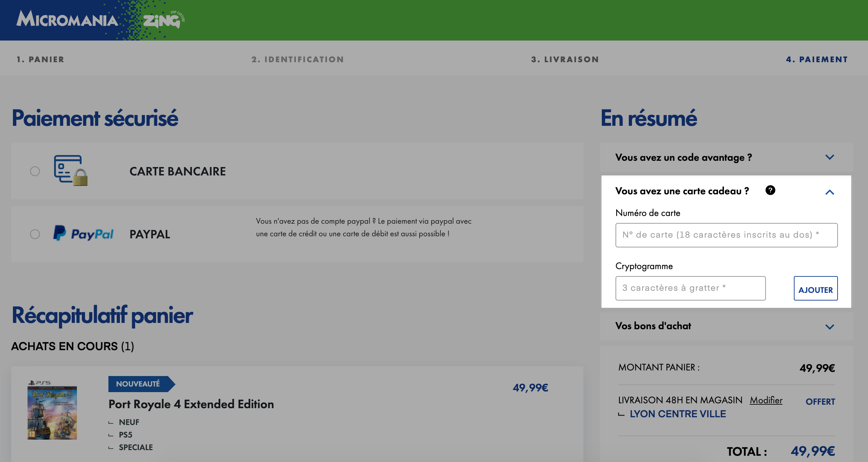
Task: Select the PayPal payment radio button
Action: (x=35, y=234)
